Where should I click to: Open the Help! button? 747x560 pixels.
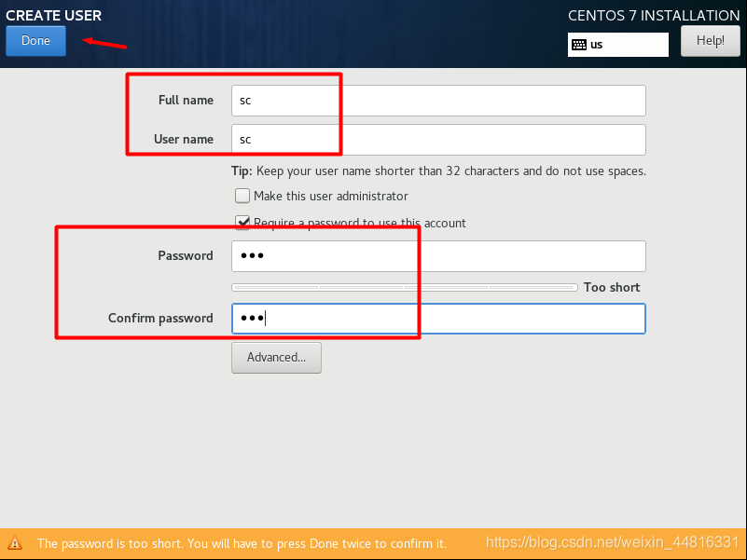710,40
